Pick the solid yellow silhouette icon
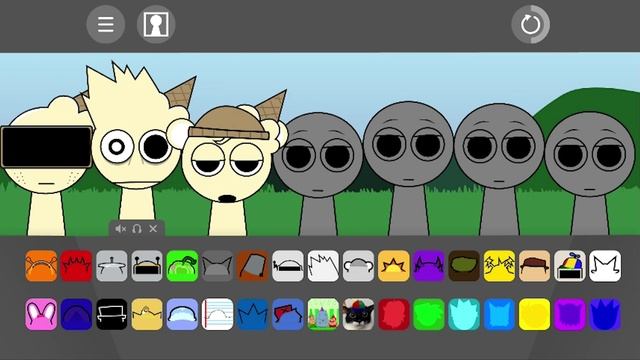Viewport: 640px width, 360px height. click(534, 314)
